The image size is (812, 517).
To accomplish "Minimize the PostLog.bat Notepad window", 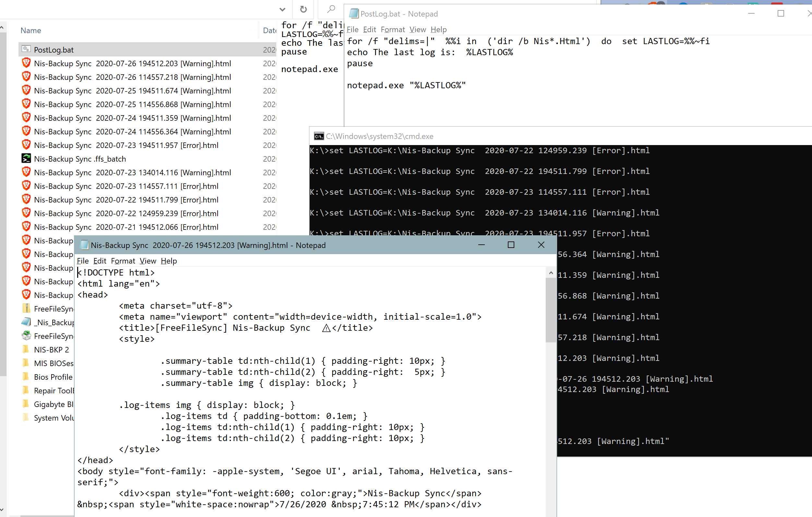I will (x=751, y=14).
